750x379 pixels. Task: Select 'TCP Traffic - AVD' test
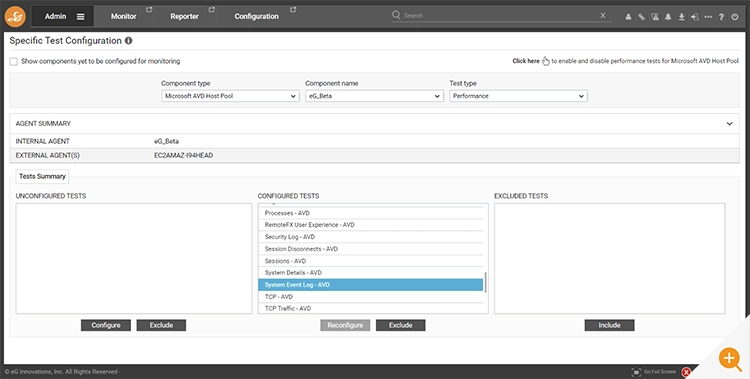[371, 308]
